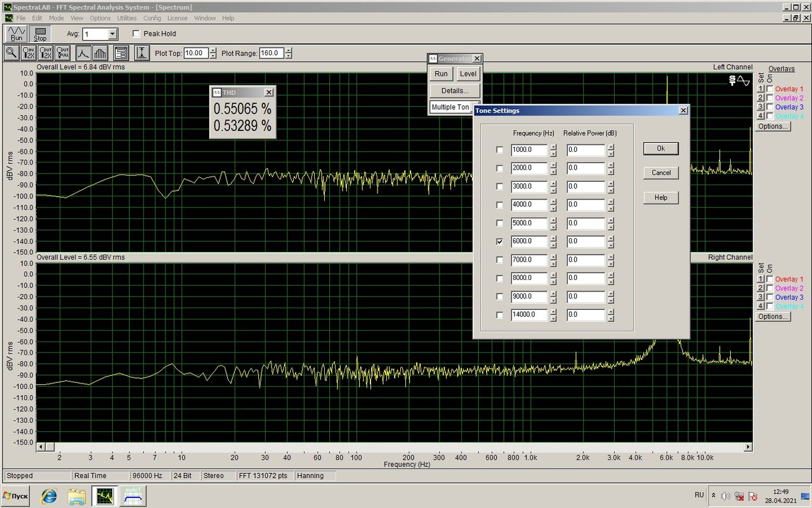Image resolution: width=812 pixels, height=508 pixels.
Task: Open the file explorer taskbar icon
Action: tap(77, 496)
